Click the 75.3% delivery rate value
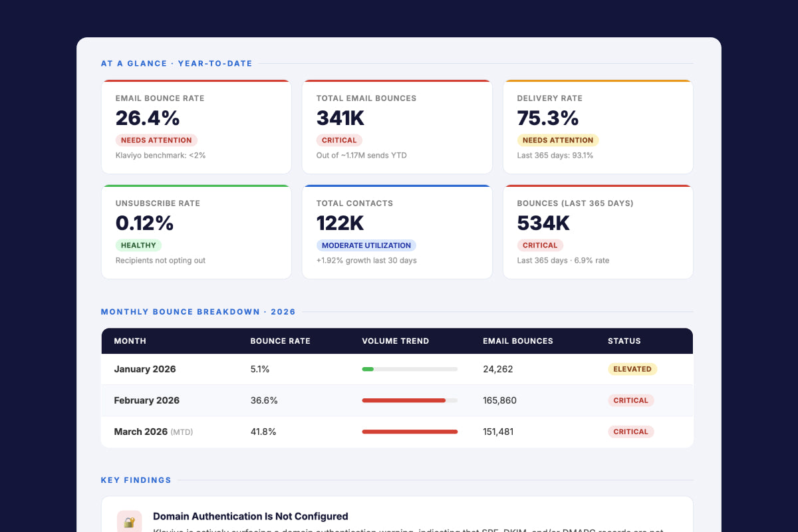798x532 pixels. pyautogui.click(x=548, y=118)
